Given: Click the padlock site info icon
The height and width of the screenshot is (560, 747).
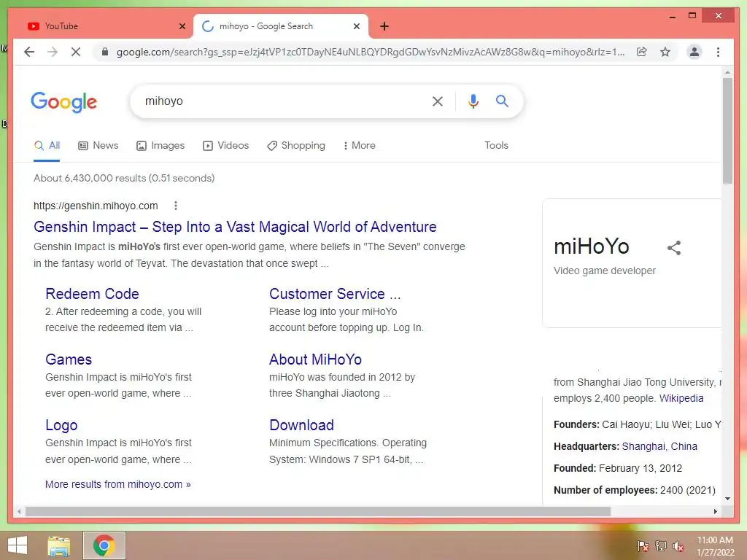Looking at the screenshot, I should pyautogui.click(x=105, y=52).
